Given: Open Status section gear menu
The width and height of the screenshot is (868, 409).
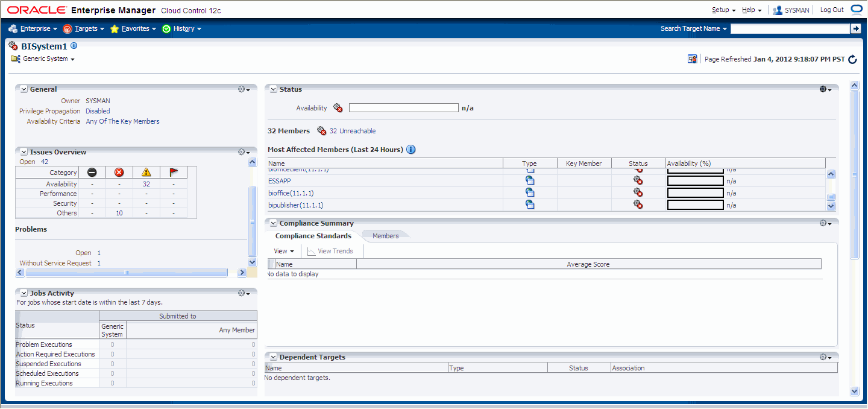Looking at the screenshot, I should tap(826, 89).
